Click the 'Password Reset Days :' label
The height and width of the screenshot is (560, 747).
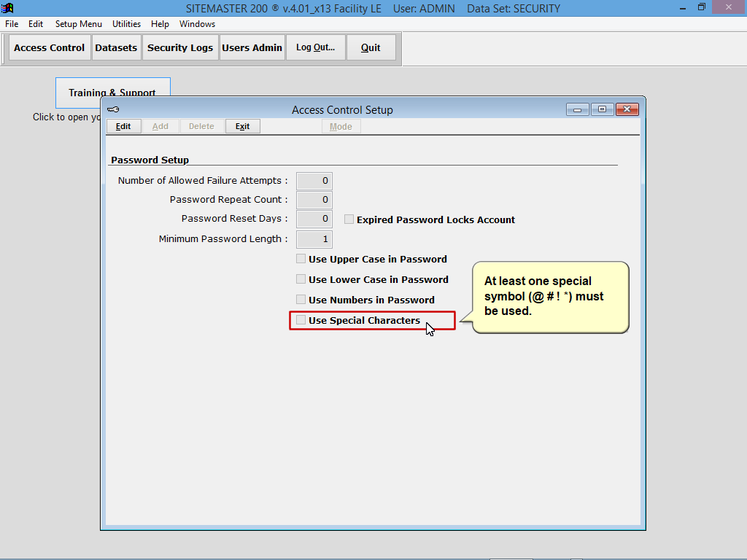tap(234, 219)
